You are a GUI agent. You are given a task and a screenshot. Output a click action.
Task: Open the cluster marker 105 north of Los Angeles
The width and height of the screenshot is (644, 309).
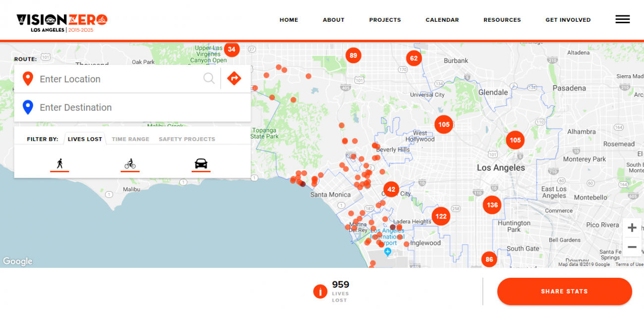[515, 140]
